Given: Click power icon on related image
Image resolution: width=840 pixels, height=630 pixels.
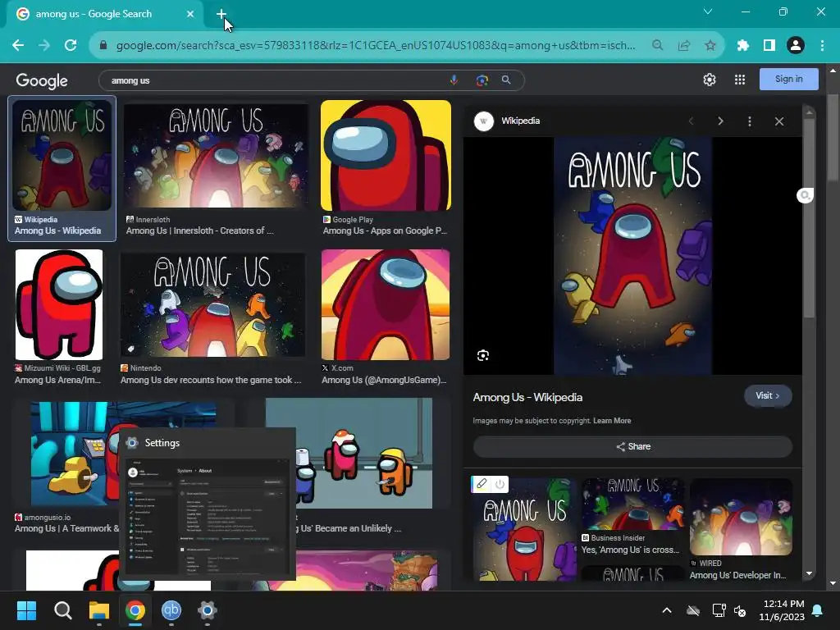Looking at the screenshot, I should pyautogui.click(x=500, y=484).
